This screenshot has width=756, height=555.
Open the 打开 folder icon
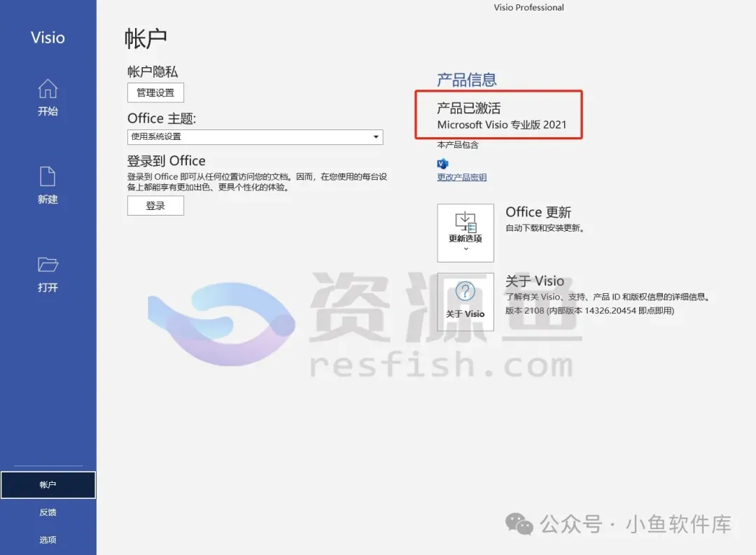click(x=48, y=265)
